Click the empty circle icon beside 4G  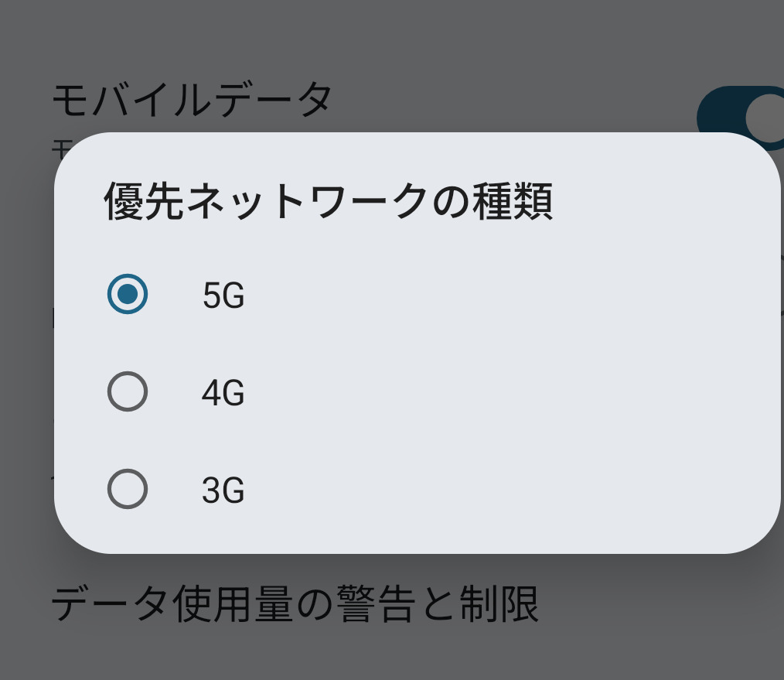(128, 392)
